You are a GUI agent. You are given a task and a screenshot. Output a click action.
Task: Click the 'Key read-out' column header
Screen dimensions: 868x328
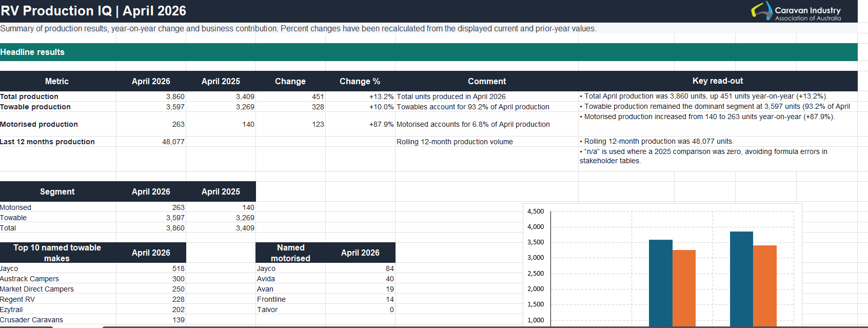tap(718, 81)
